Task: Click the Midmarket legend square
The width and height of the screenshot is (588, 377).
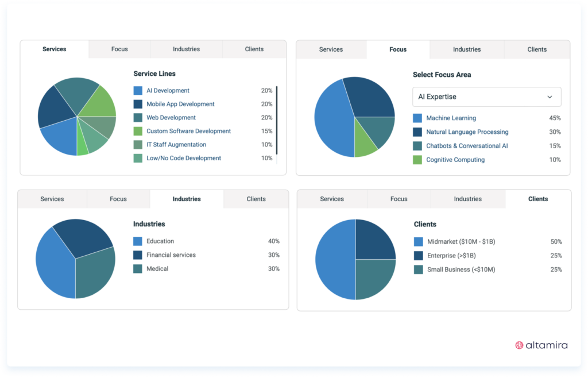Action: 417,241
